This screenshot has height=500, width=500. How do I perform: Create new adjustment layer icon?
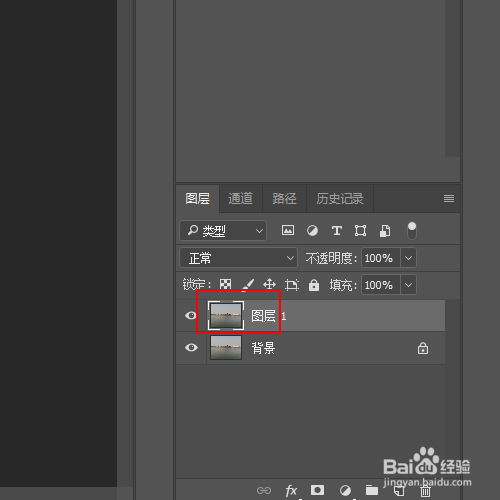[345, 490]
